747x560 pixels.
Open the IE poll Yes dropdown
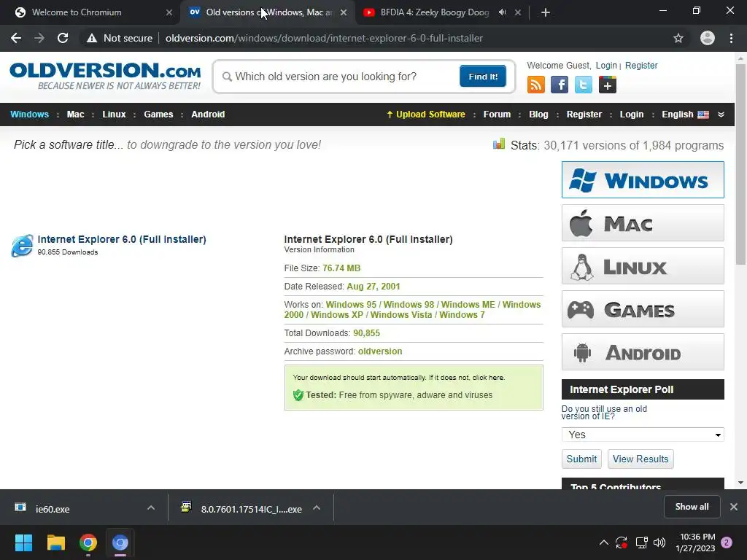pyautogui.click(x=643, y=435)
